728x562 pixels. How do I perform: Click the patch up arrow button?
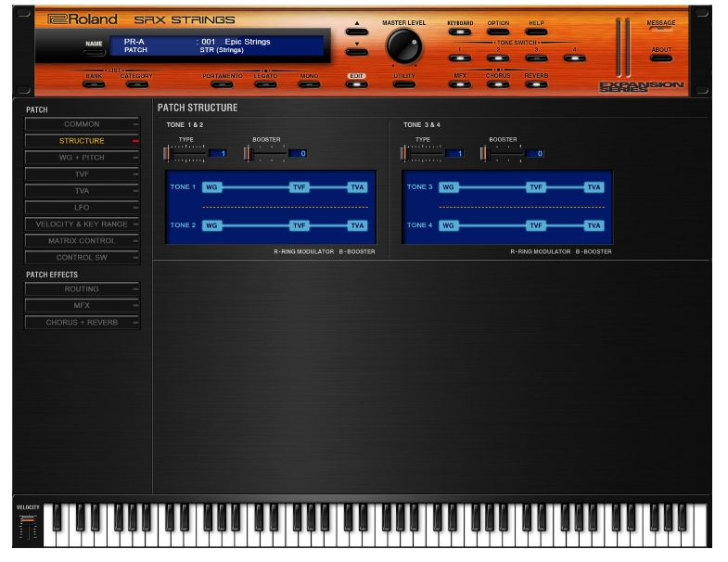pyautogui.click(x=356, y=32)
